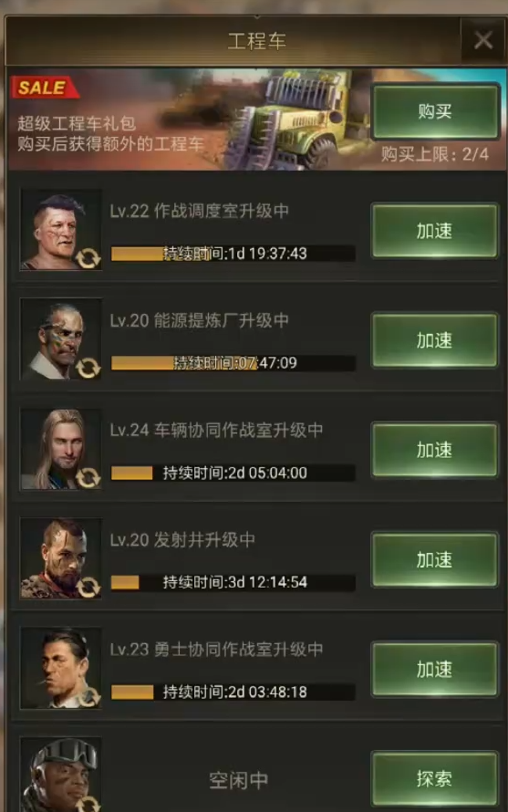The width and height of the screenshot is (508, 812).
Task: Swap the hero on the Lv.22 作战调度室 row
Action: click(88, 257)
